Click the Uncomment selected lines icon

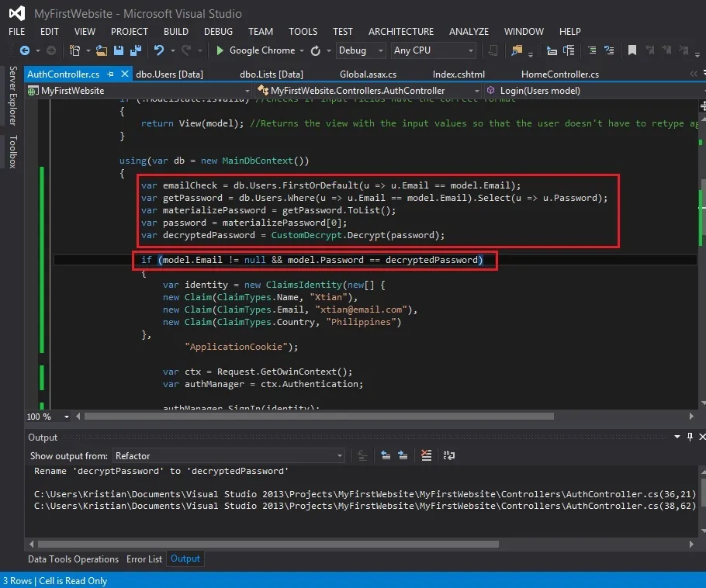pos(609,50)
